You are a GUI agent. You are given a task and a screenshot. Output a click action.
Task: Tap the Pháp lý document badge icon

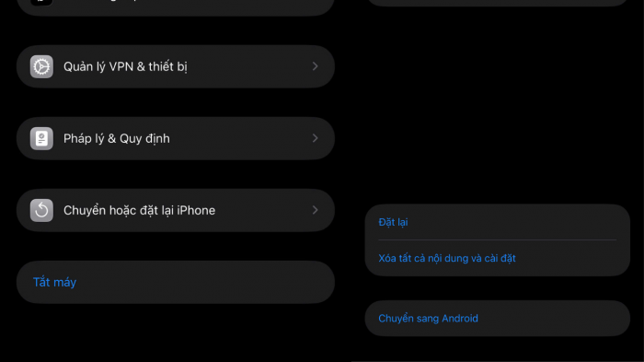41,138
